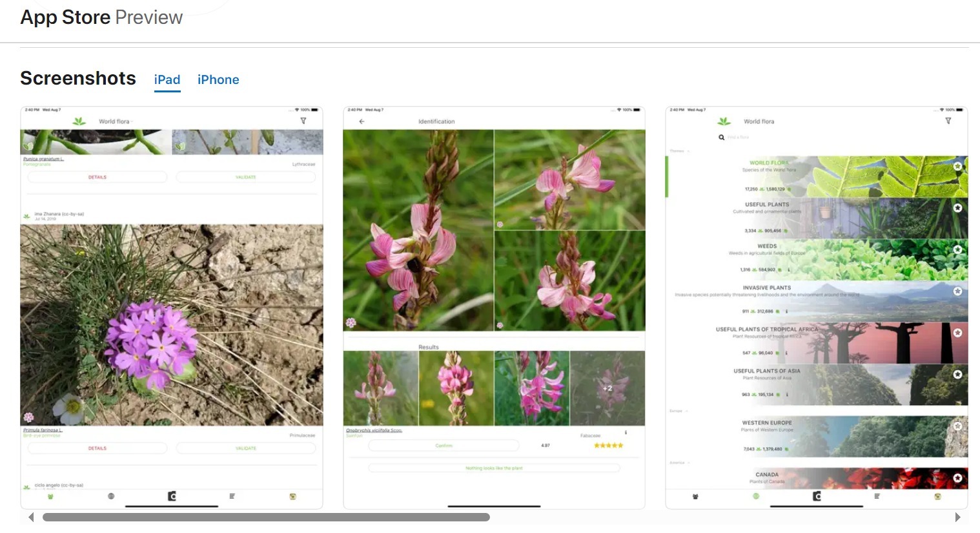Click the five-star rating for Sainfoin result
The height and width of the screenshot is (533, 980).
[x=608, y=446]
